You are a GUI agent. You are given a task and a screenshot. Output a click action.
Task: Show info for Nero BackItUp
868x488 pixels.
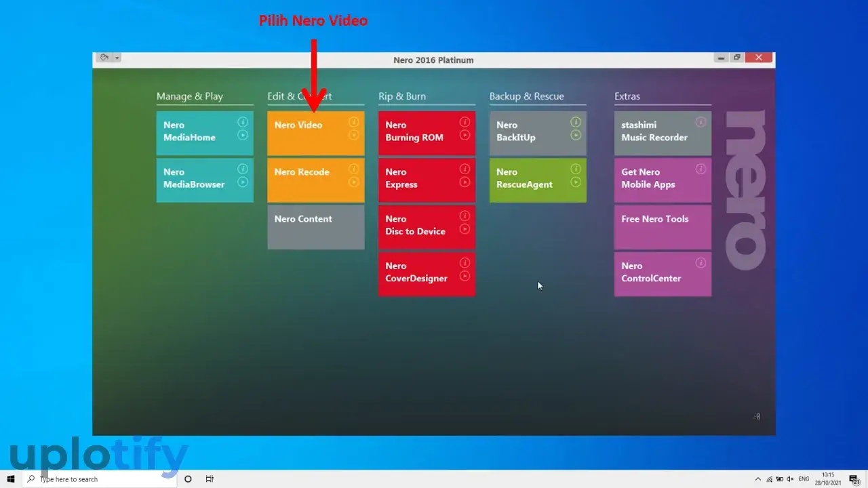[576, 122]
